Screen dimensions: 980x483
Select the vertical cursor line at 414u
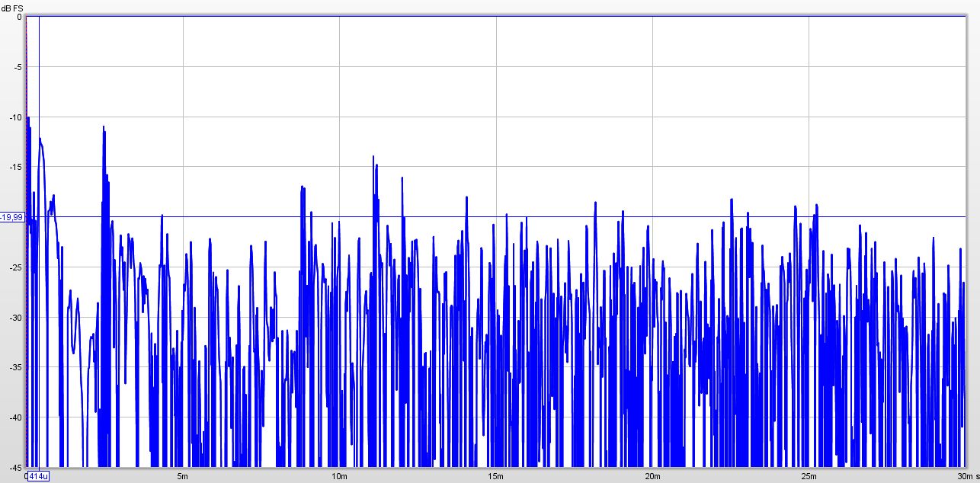39,242
